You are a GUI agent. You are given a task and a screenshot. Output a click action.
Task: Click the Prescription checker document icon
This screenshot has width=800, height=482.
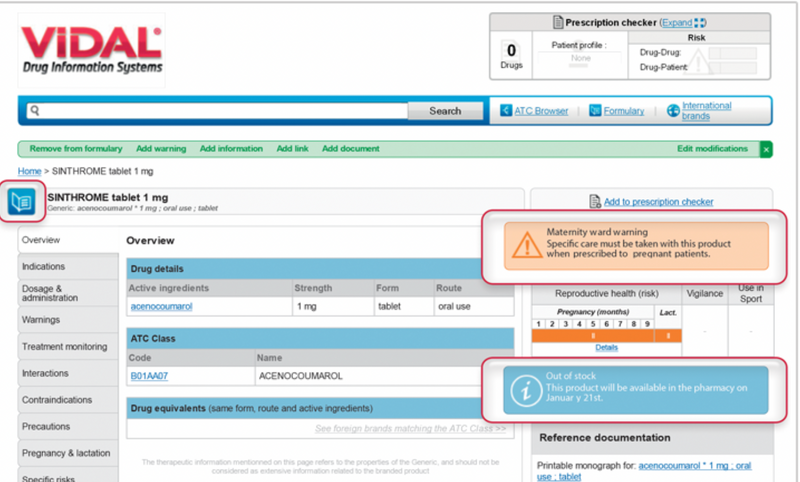[558, 22]
